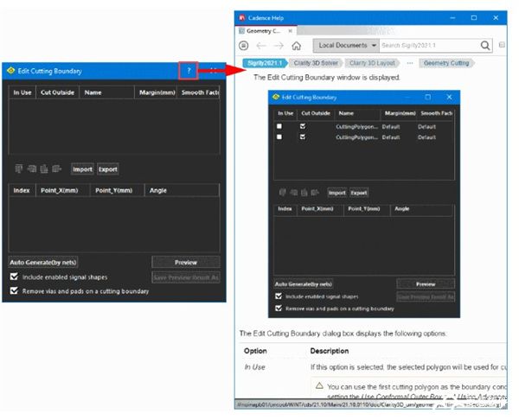Image resolution: width=519 pixels, height=420 pixels.
Task: Toggle Remove vias and pads checkbox
Action: coord(13,291)
